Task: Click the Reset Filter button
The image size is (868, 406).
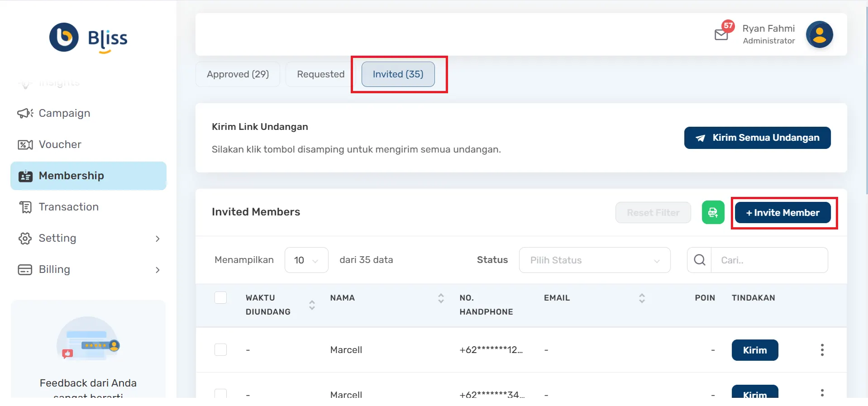Action: 653,213
